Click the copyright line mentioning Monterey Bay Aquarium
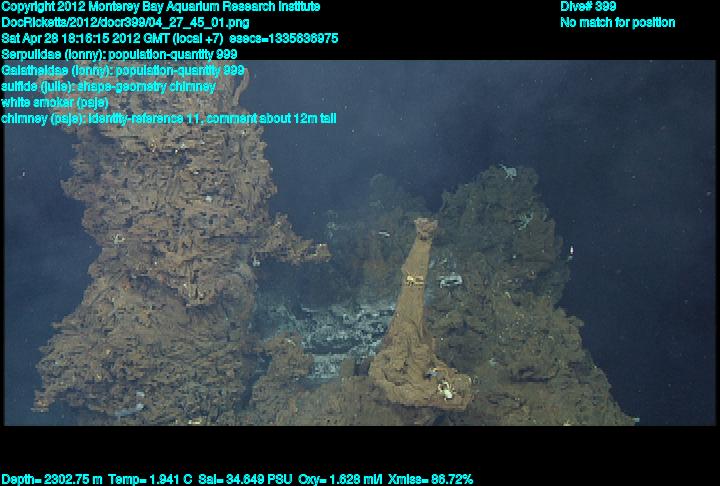This screenshot has height=486, width=720. 161,6
